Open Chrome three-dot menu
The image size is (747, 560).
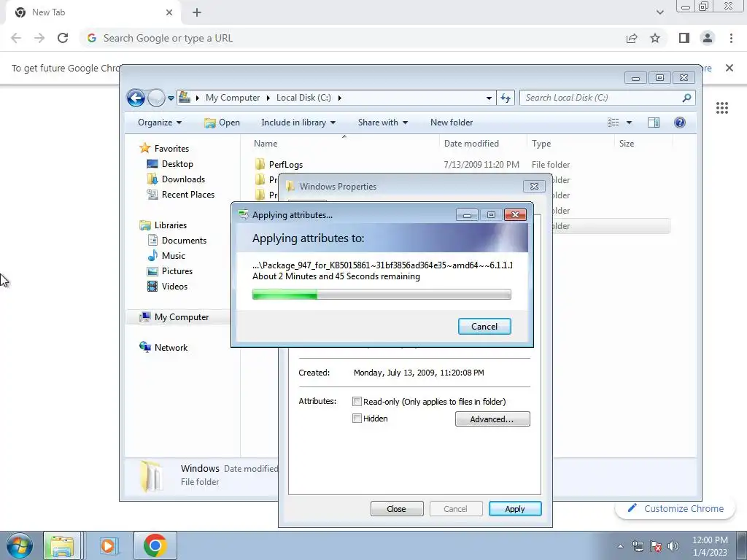[731, 38]
